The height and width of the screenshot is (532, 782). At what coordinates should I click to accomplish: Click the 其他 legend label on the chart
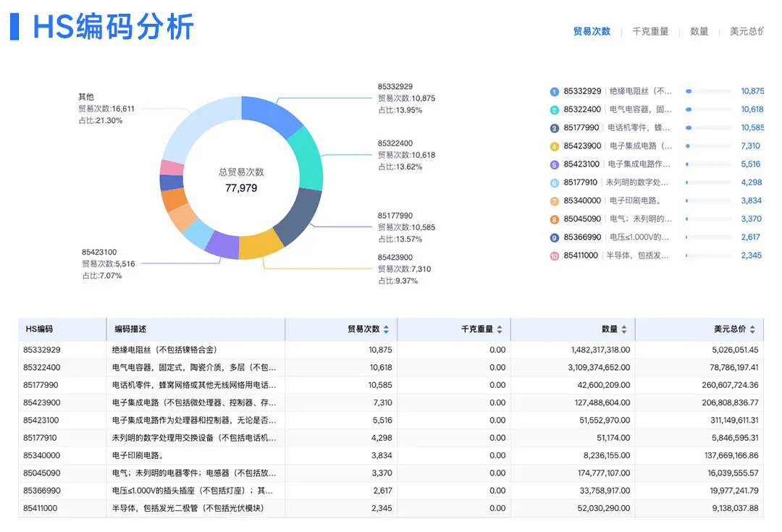86,96
